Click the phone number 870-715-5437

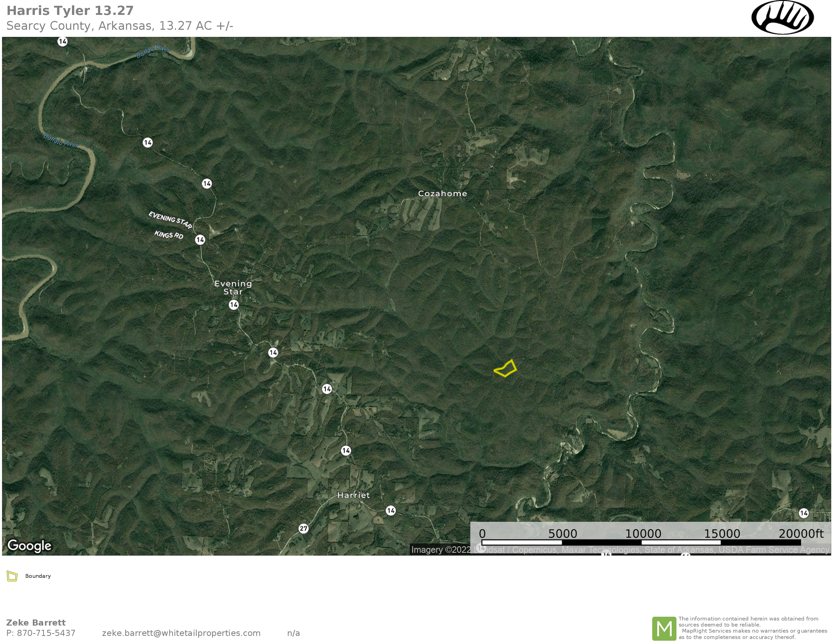46,633
